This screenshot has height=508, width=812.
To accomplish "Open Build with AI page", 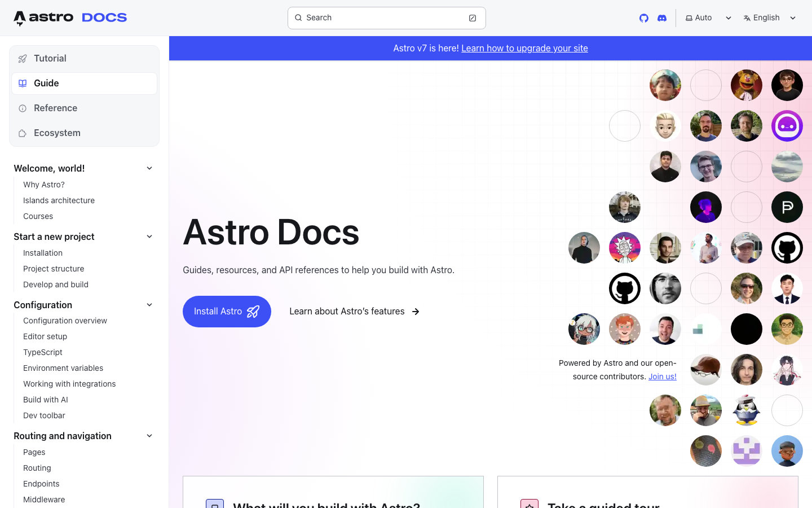I will [x=46, y=400].
